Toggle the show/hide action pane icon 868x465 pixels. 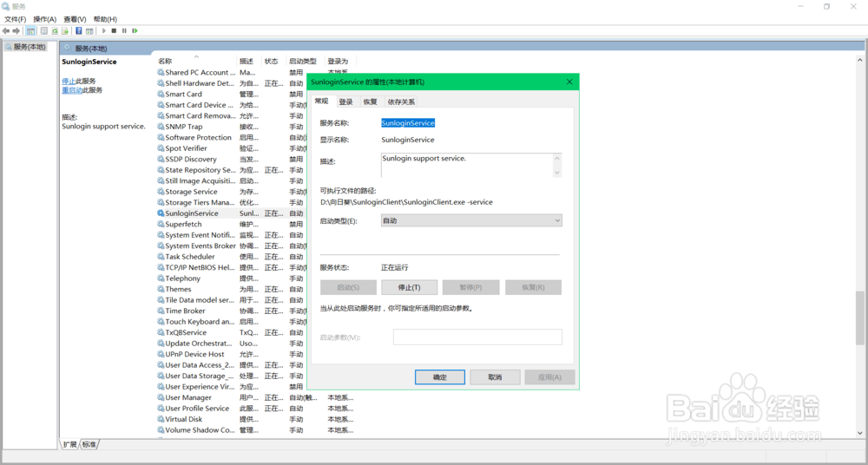tap(89, 31)
